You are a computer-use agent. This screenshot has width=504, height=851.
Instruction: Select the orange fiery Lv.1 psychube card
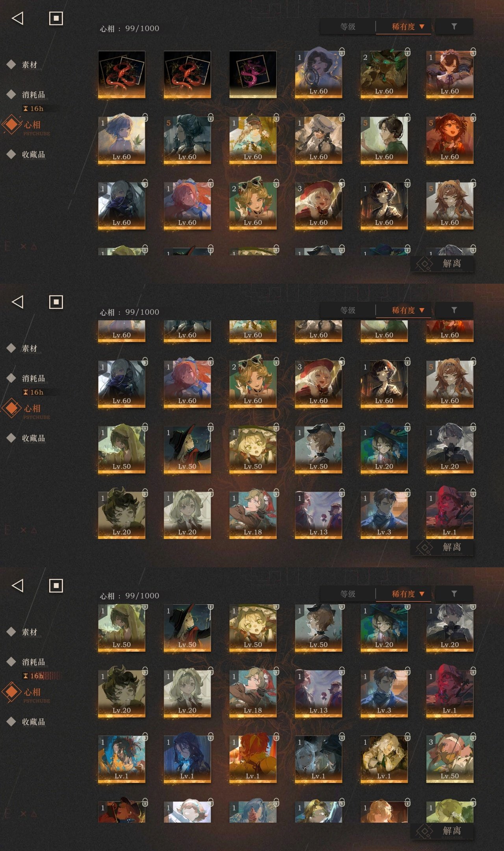pos(253,759)
